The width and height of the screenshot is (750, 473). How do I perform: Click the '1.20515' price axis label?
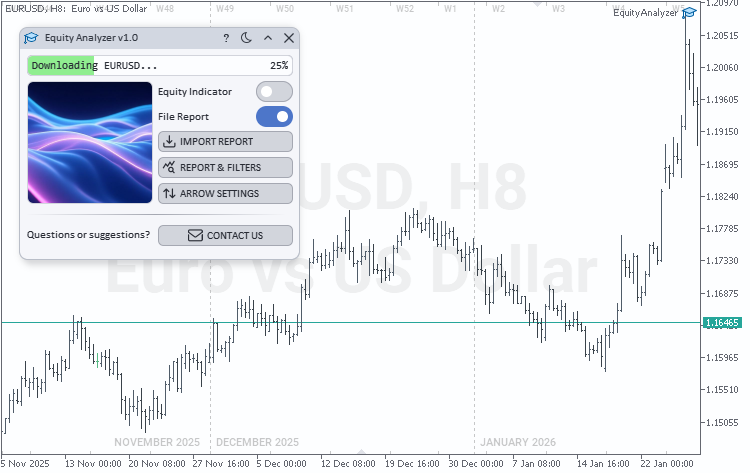click(722, 35)
